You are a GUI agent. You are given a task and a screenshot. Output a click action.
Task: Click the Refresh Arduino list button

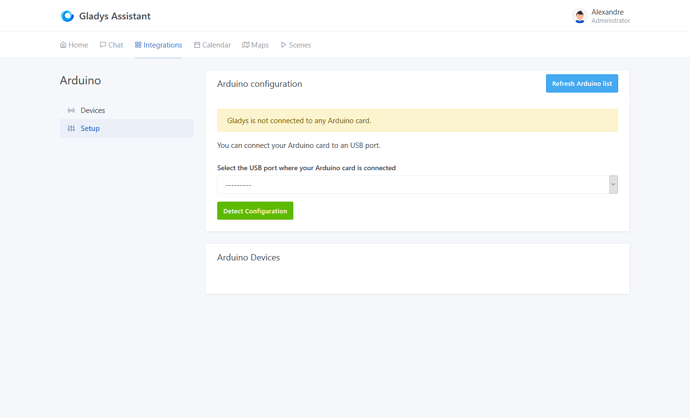[x=582, y=84]
